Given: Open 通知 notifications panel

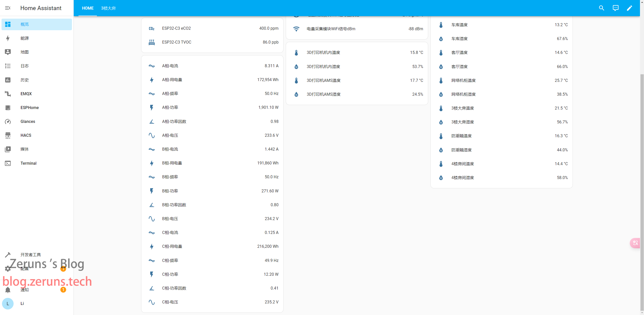Looking at the screenshot, I should click(25, 290).
